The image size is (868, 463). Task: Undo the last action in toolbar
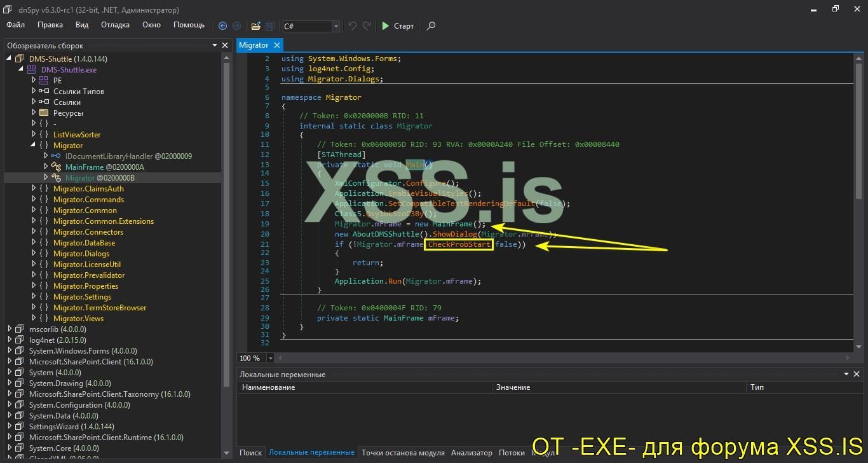tap(353, 26)
